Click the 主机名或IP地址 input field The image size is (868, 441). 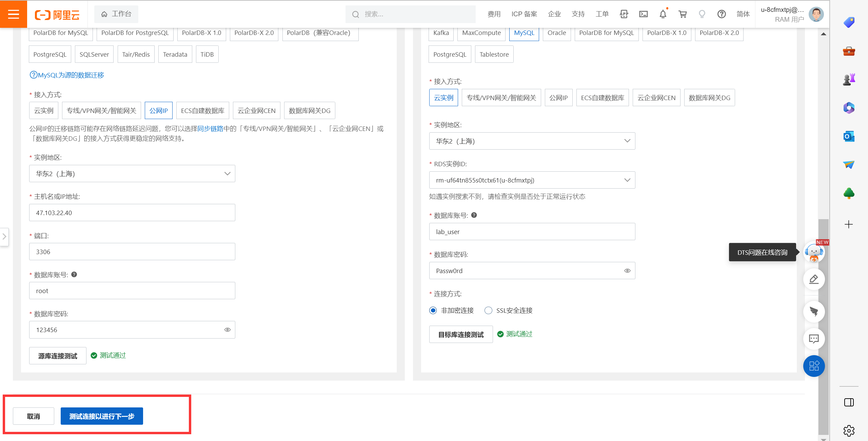click(132, 213)
